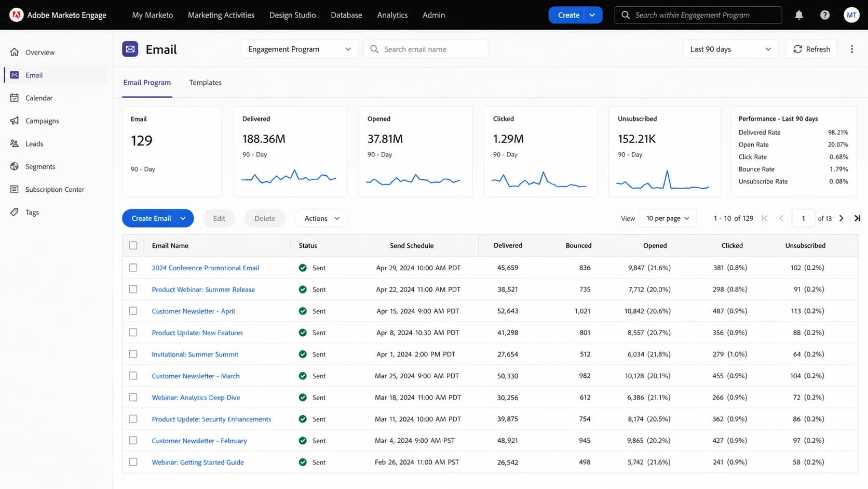Switch to the Templates tab

click(x=206, y=83)
